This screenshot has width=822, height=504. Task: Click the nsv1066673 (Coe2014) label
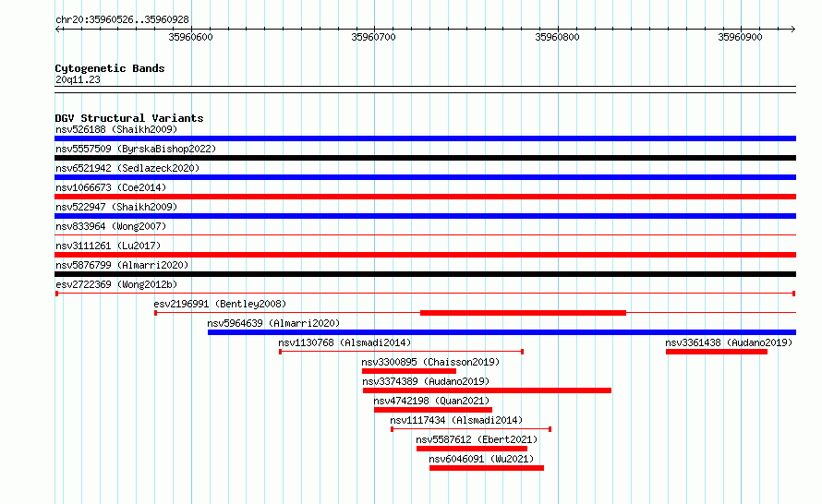(x=111, y=187)
